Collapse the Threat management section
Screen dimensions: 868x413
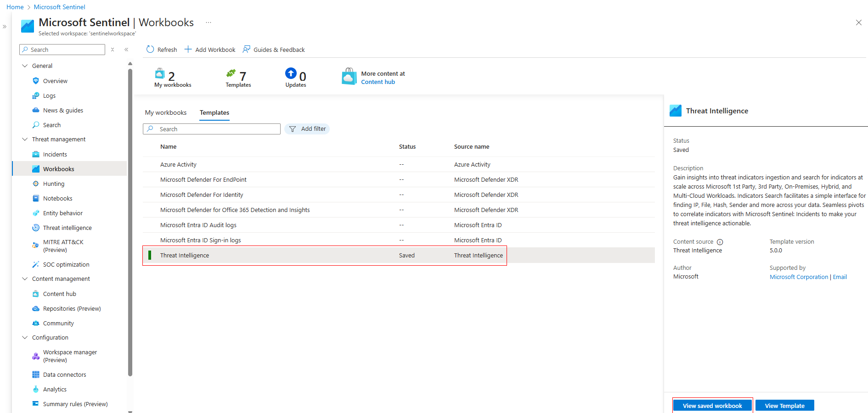coord(25,139)
